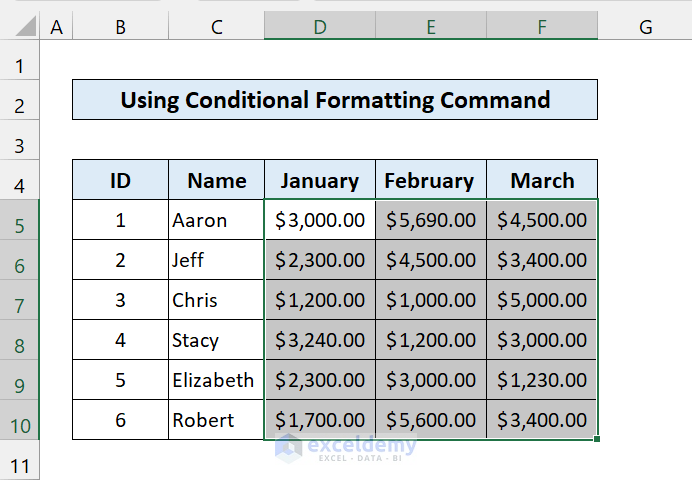This screenshot has width=692, height=480.
Task: Select column D header
Action: [x=320, y=28]
